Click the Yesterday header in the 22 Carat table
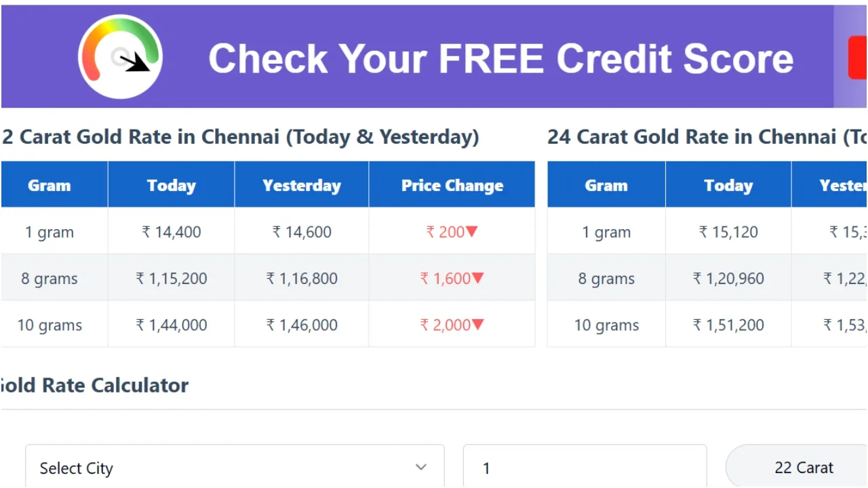Screen dimensions: 868x488 tap(301, 185)
